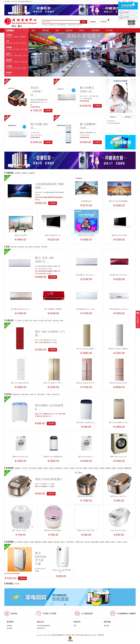Switch to the 商城公告 tab
140x644 pixels.
[x=113, y=117]
